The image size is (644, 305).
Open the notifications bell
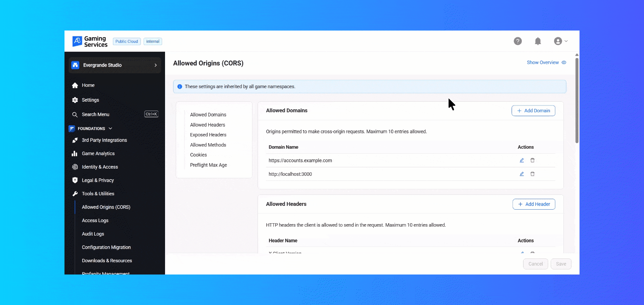[x=538, y=41]
